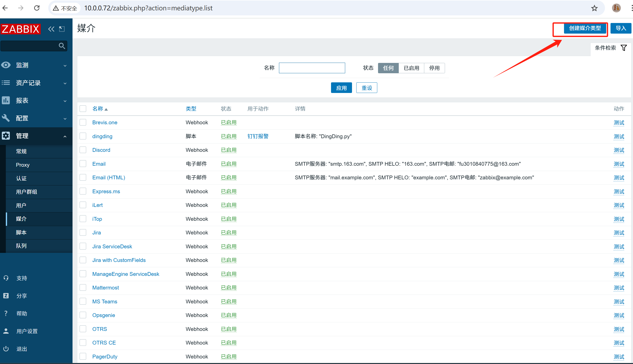Click the 创建媒介类型 button
Image resolution: width=633 pixels, height=364 pixels.
click(x=585, y=28)
